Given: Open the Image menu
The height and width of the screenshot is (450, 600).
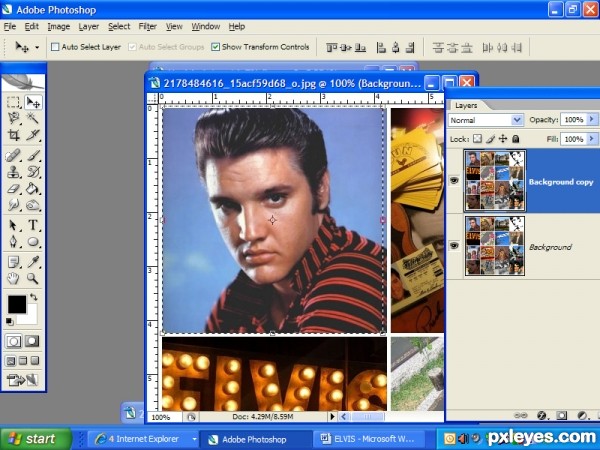Looking at the screenshot, I should pyautogui.click(x=59, y=26).
